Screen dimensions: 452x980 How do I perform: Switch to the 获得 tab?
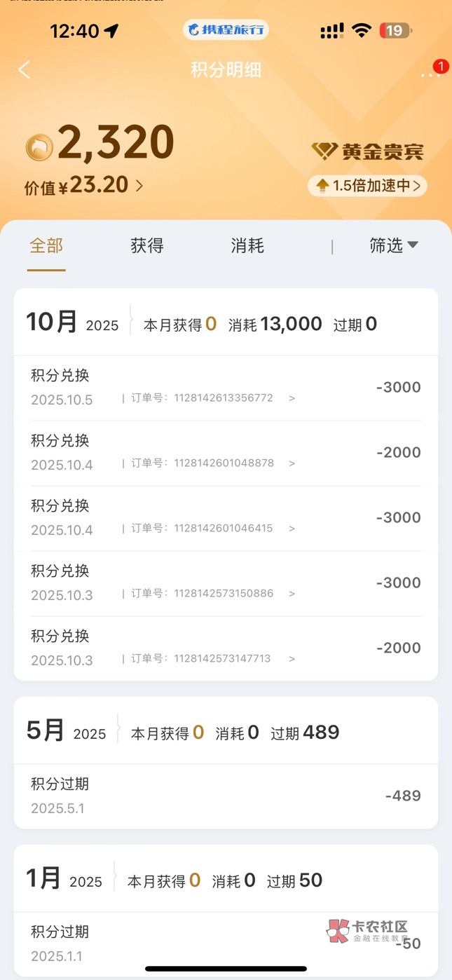[147, 245]
